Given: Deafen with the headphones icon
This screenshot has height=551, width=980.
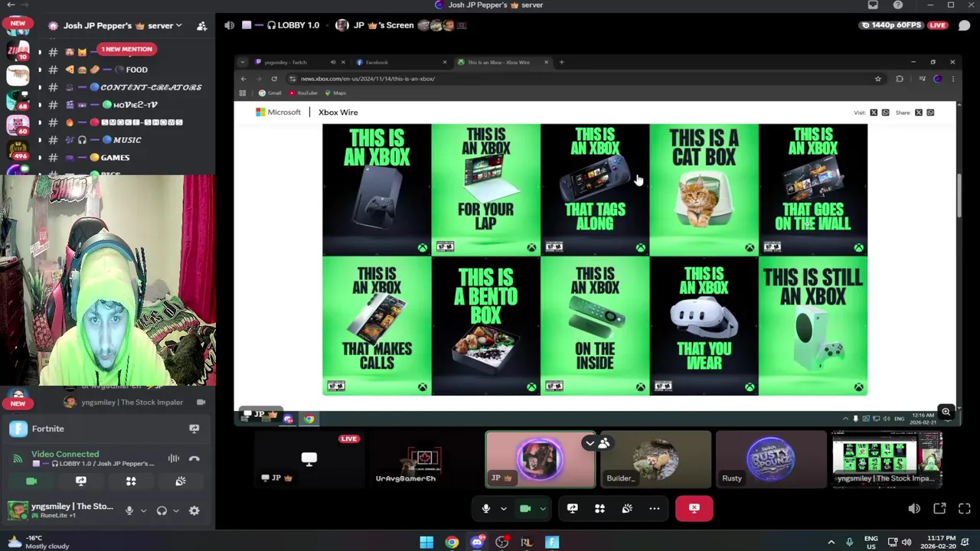Looking at the screenshot, I should pos(162,510).
